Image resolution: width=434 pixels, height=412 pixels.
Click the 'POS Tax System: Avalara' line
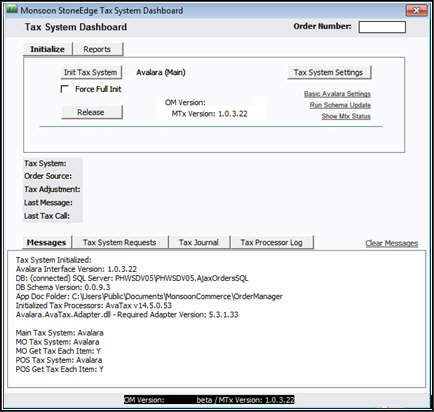[x=59, y=360]
